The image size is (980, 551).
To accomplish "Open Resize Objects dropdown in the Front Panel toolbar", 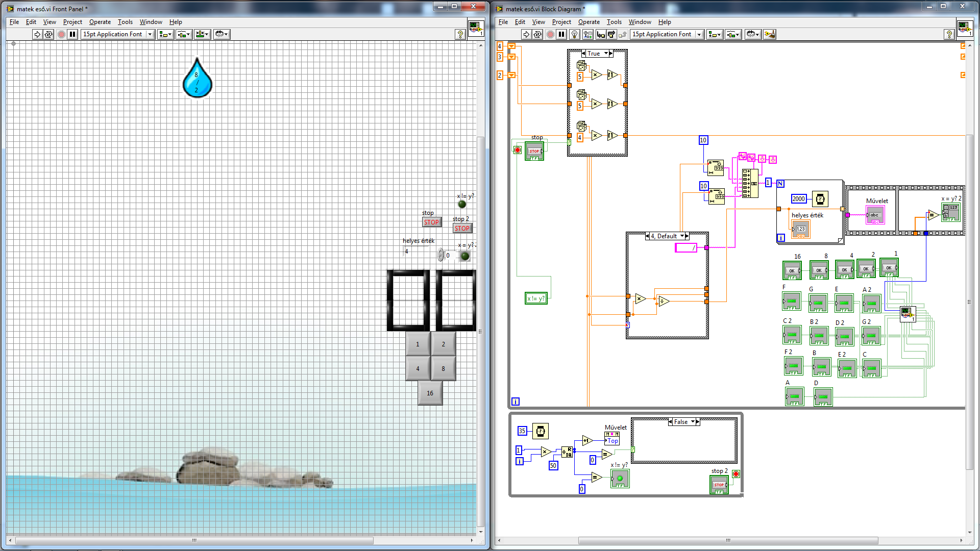I will (202, 34).
